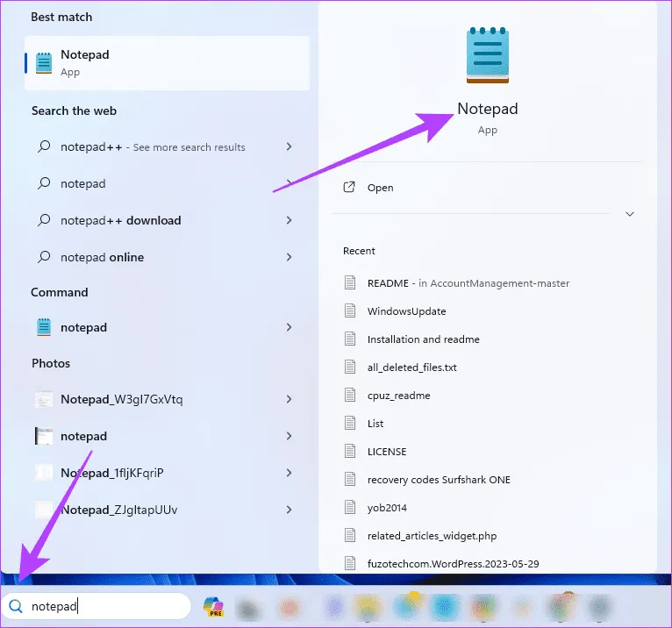This screenshot has width=672, height=628.
Task: Expand the notepad Command chevron
Action: pyautogui.click(x=290, y=327)
